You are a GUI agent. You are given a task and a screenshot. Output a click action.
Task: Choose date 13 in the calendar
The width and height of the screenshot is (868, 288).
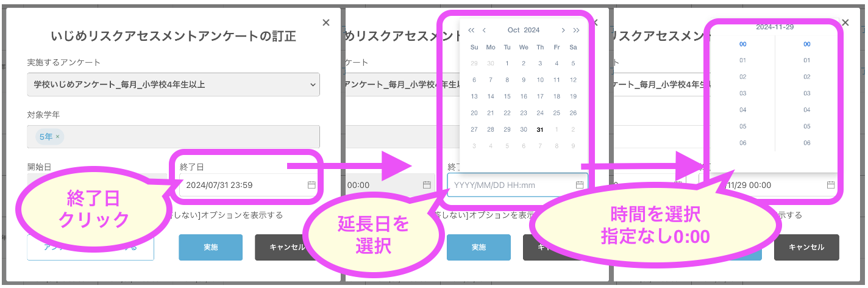(474, 96)
